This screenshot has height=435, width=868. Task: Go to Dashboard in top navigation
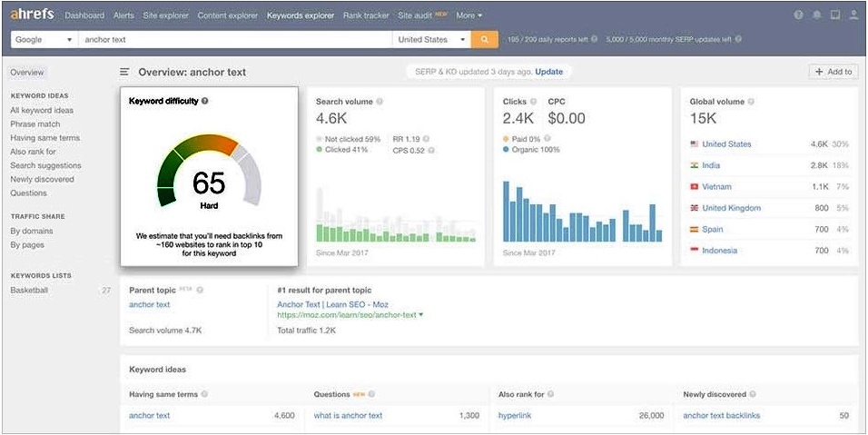84,15
